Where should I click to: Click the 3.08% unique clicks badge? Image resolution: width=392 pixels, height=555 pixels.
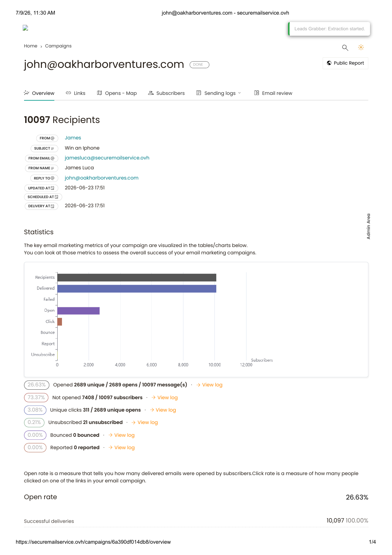35,410
